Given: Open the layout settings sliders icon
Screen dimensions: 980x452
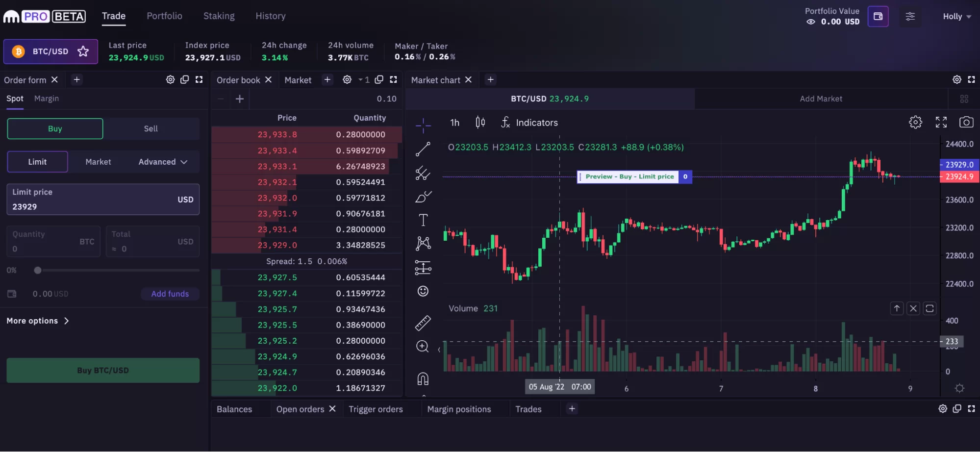Looking at the screenshot, I should click(910, 16).
